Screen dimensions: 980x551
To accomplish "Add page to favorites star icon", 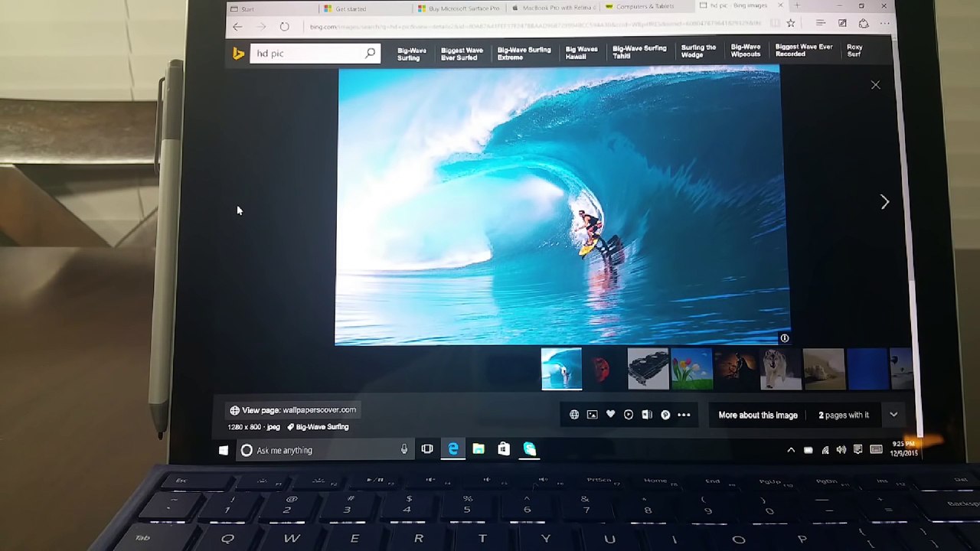I will tap(791, 24).
